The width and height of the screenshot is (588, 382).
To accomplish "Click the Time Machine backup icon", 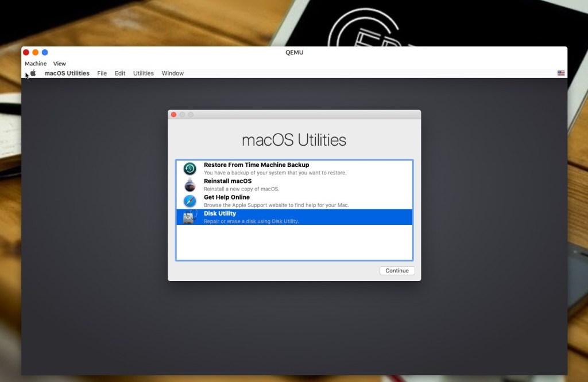I will [x=189, y=168].
